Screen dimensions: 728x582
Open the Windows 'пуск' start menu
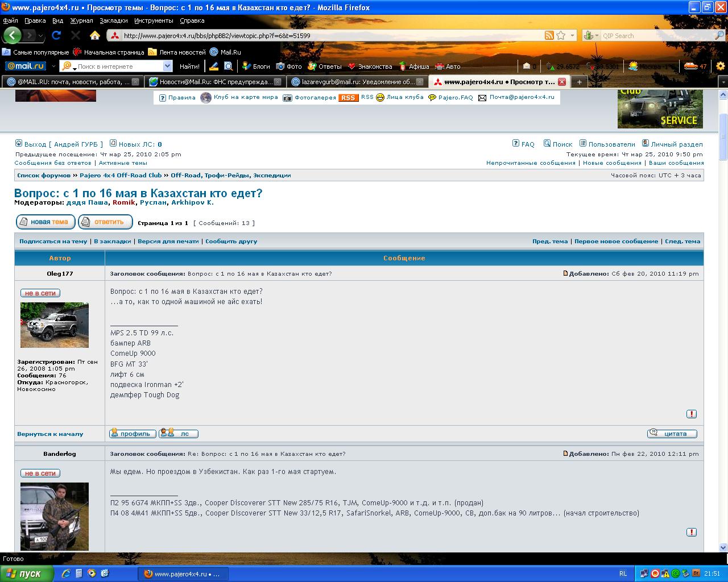[27, 573]
